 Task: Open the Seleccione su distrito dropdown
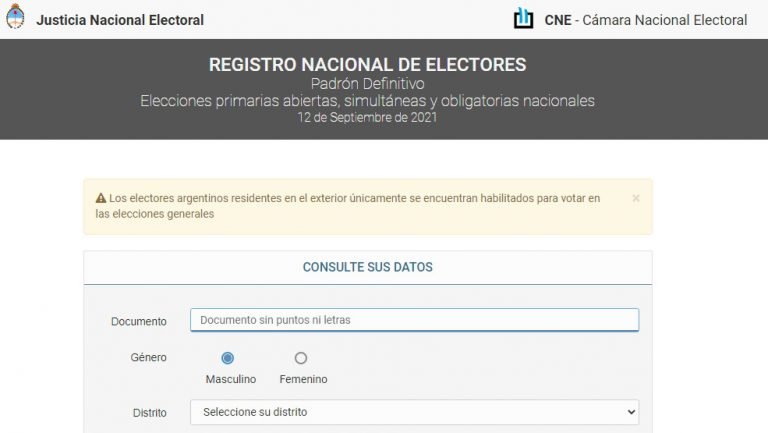click(x=413, y=412)
